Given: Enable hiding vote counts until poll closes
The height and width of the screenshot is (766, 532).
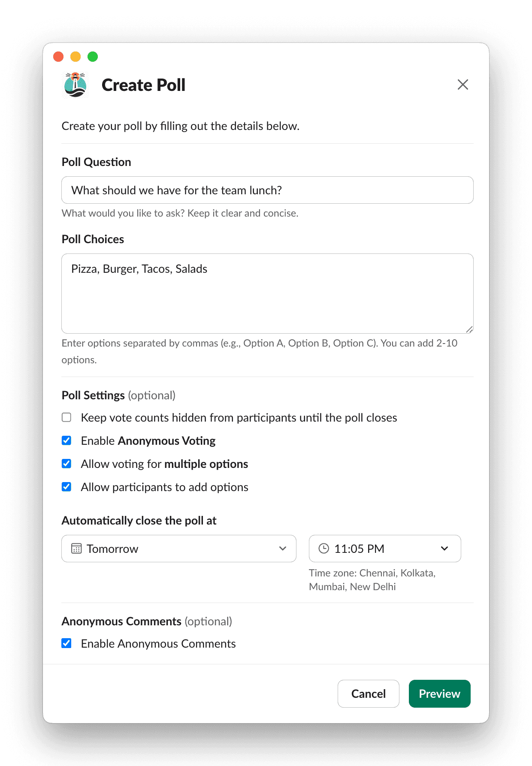Looking at the screenshot, I should coord(66,417).
